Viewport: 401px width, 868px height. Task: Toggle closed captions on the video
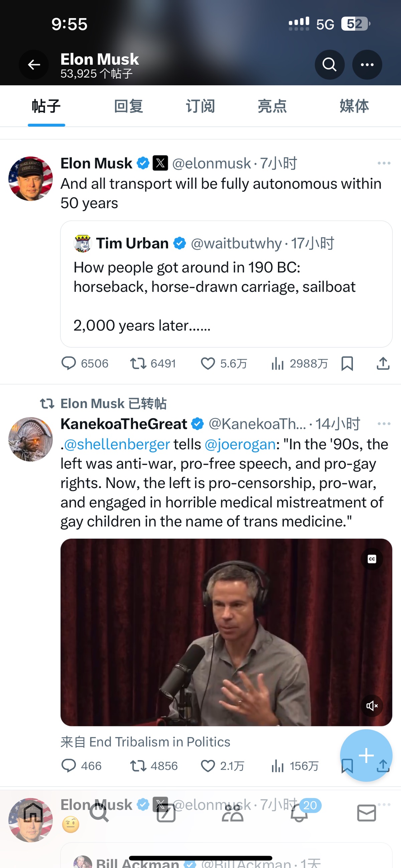point(372,560)
